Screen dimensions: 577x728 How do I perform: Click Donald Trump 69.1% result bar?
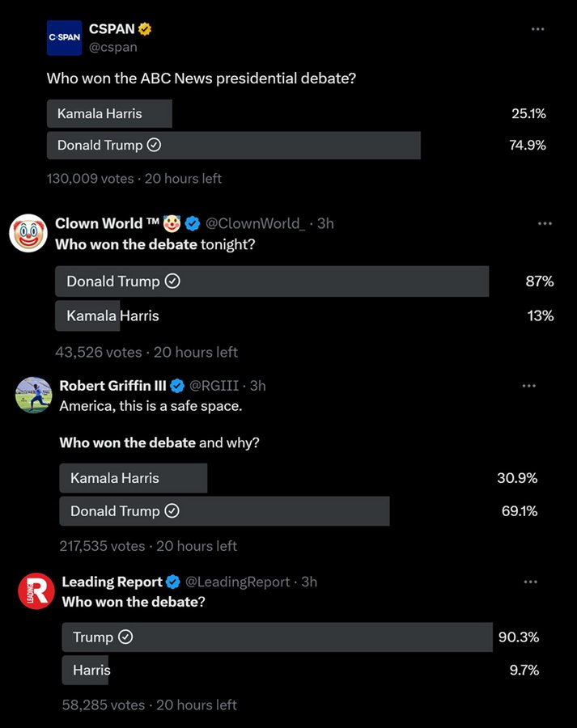pos(224,511)
